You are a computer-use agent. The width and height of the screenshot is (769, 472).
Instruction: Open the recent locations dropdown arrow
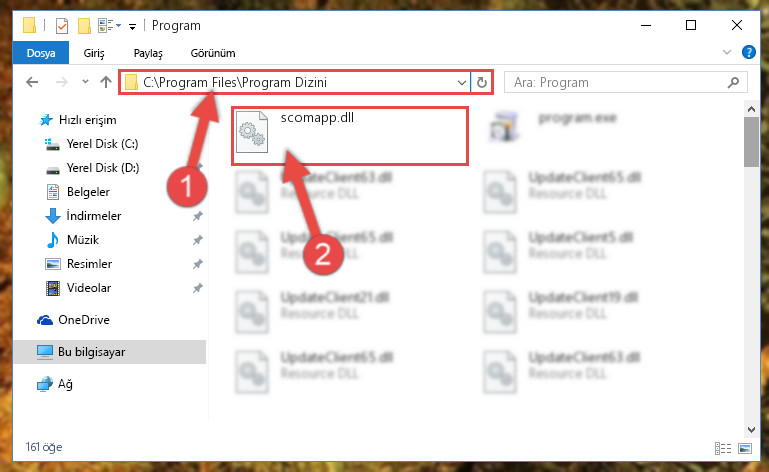[x=85, y=82]
